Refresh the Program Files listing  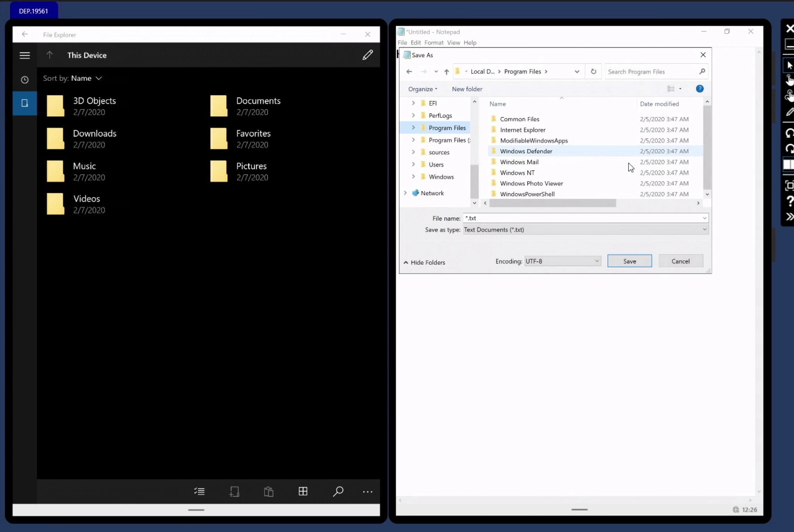tap(593, 71)
